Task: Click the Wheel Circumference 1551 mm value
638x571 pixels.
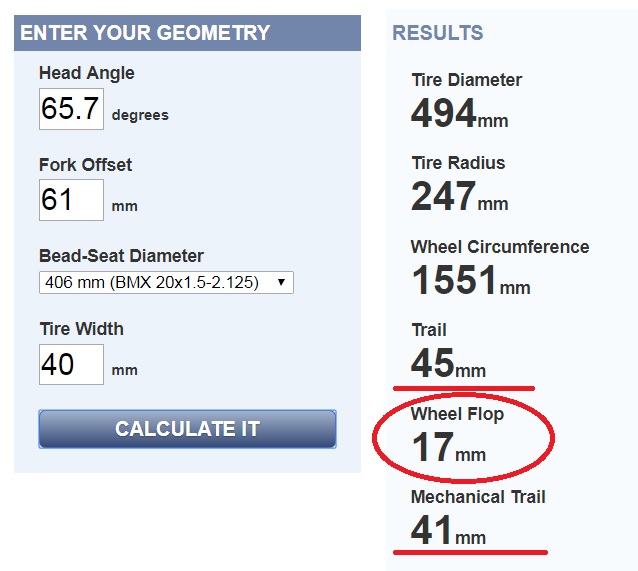Action: (x=471, y=280)
